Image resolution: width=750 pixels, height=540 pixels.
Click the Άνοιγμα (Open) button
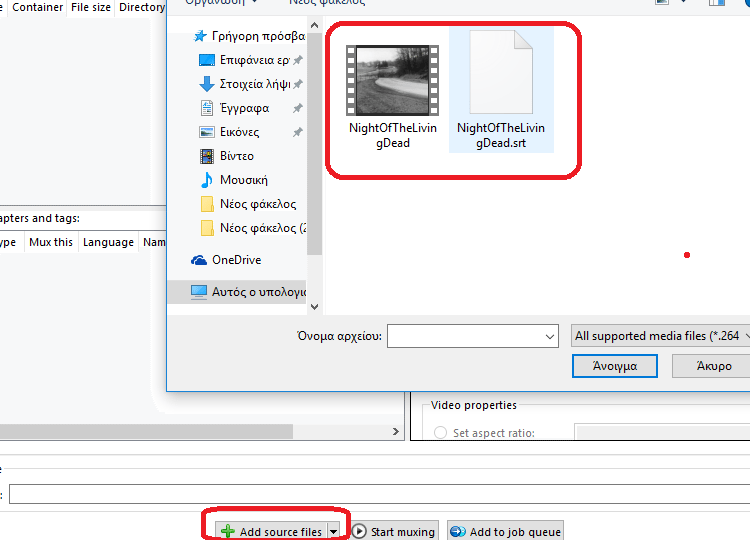point(615,366)
